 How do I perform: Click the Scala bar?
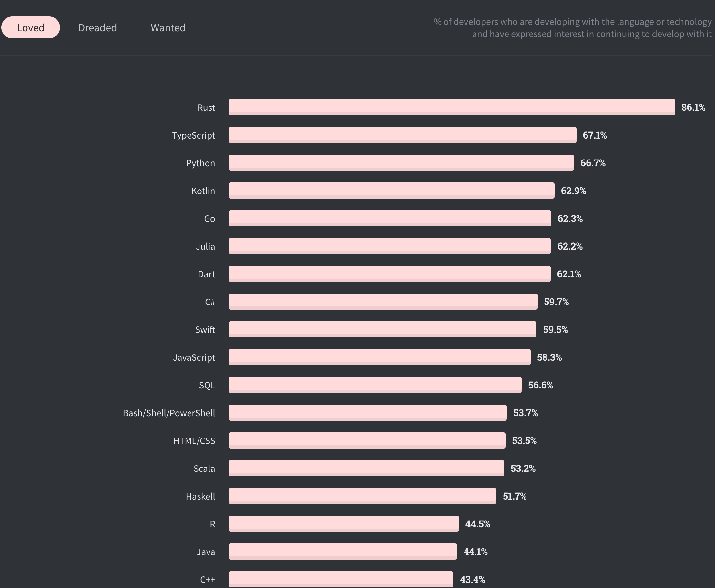366,469
